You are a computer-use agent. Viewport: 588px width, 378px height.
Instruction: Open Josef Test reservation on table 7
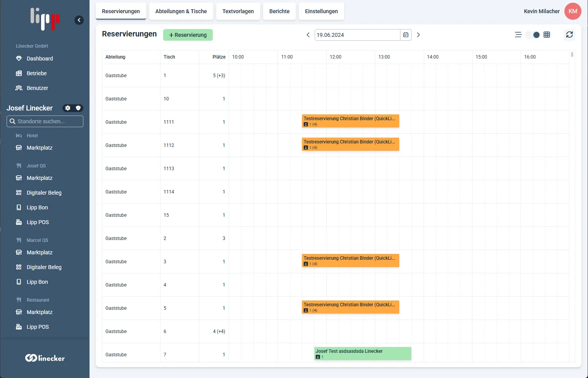pos(363,354)
